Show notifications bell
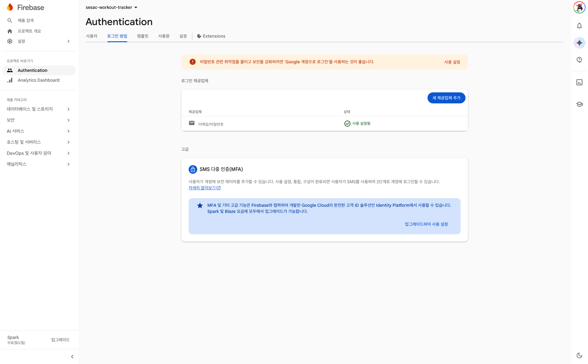This screenshot has height=364, width=588. point(579,26)
